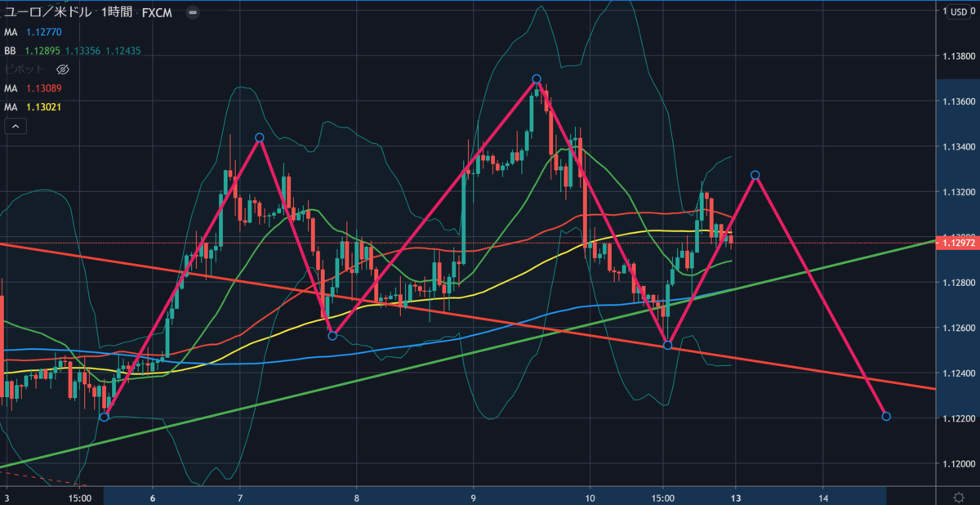The height and width of the screenshot is (505, 980).
Task: Click the 1.13600 price scale label
Action: tap(959, 102)
